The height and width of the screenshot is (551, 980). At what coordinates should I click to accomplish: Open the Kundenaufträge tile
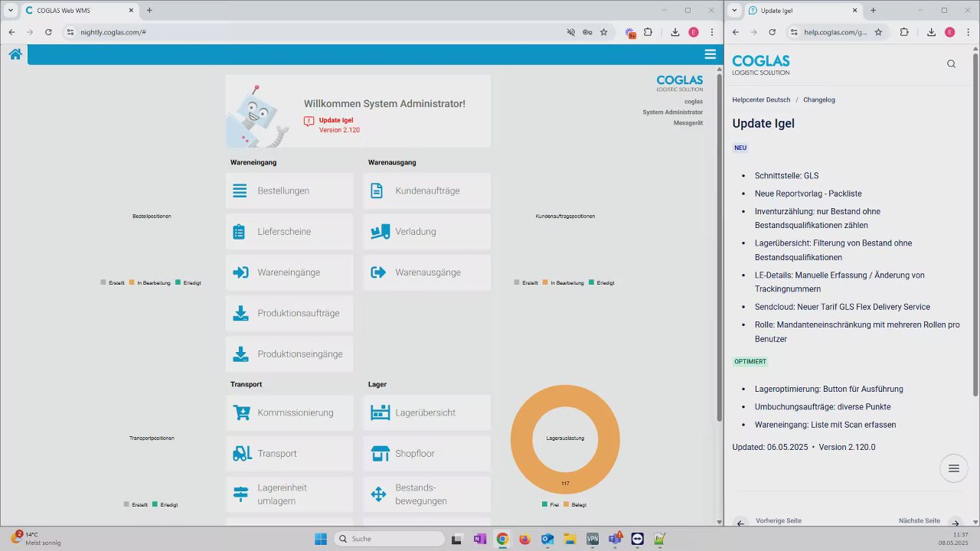427,191
